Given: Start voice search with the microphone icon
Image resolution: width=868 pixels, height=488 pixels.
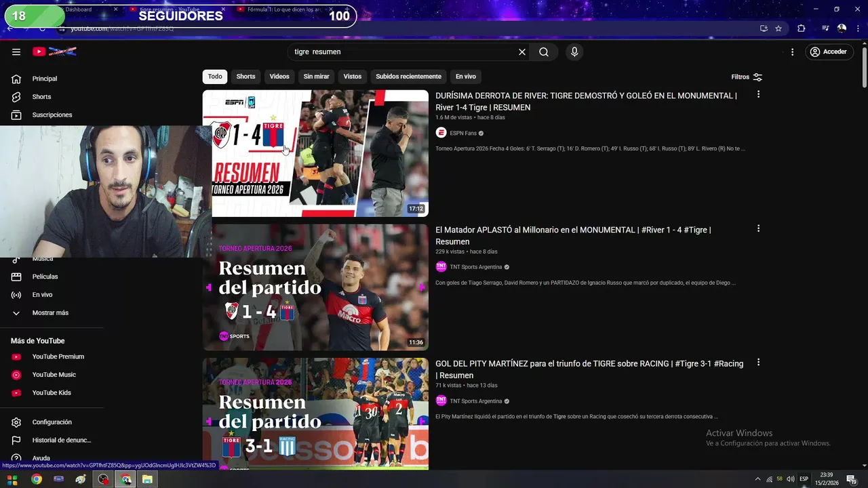Looking at the screenshot, I should [574, 52].
